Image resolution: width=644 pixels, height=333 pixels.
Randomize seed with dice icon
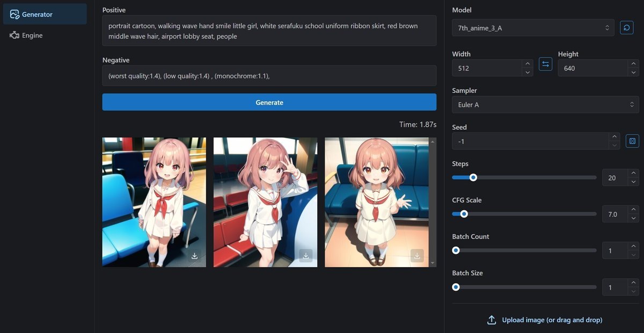(632, 141)
